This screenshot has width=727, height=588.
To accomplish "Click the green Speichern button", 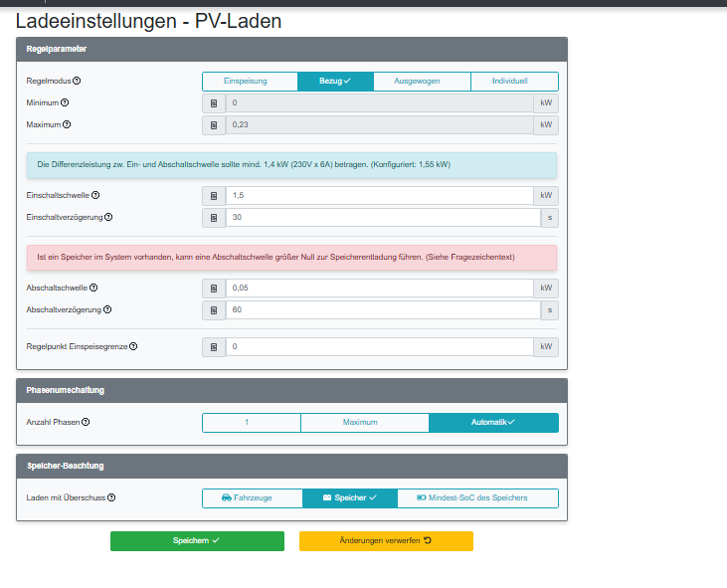I will [x=197, y=541].
